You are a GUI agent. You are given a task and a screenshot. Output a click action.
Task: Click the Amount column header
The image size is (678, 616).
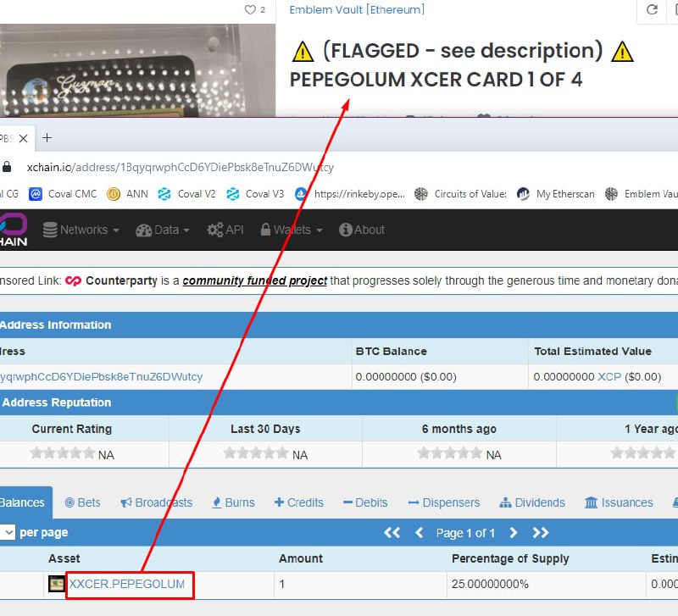pyautogui.click(x=301, y=558)
